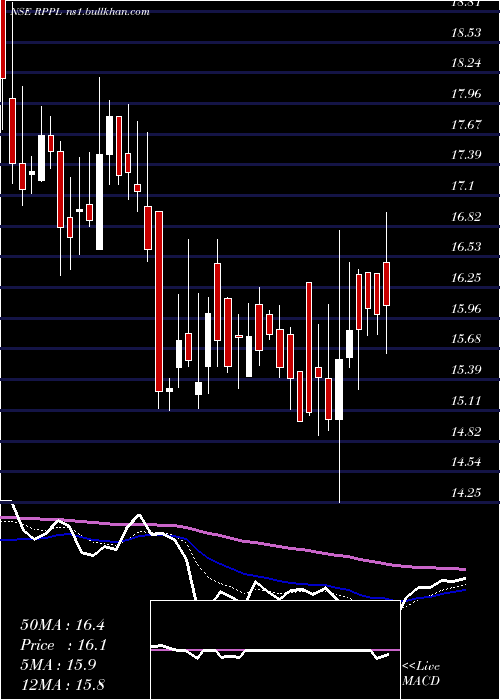500x700 pixels.
Task: Click the 16.53 price axis label
Action: (468, 247)
